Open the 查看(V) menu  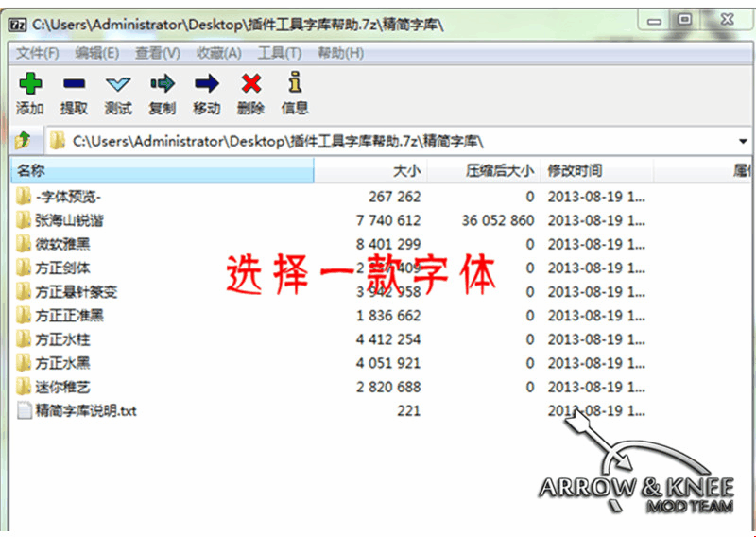(x=158, y=53)
